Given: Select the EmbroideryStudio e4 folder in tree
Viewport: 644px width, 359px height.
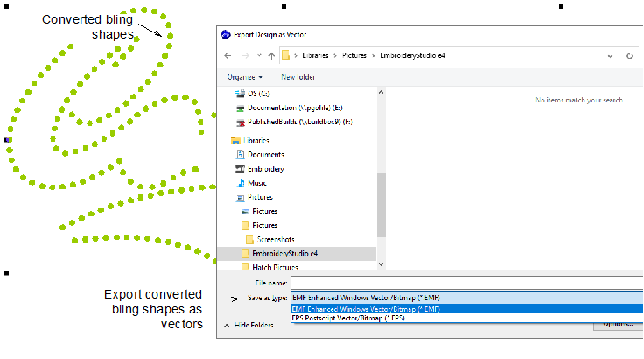Looking at the screenshot, I should pos(284,253).
